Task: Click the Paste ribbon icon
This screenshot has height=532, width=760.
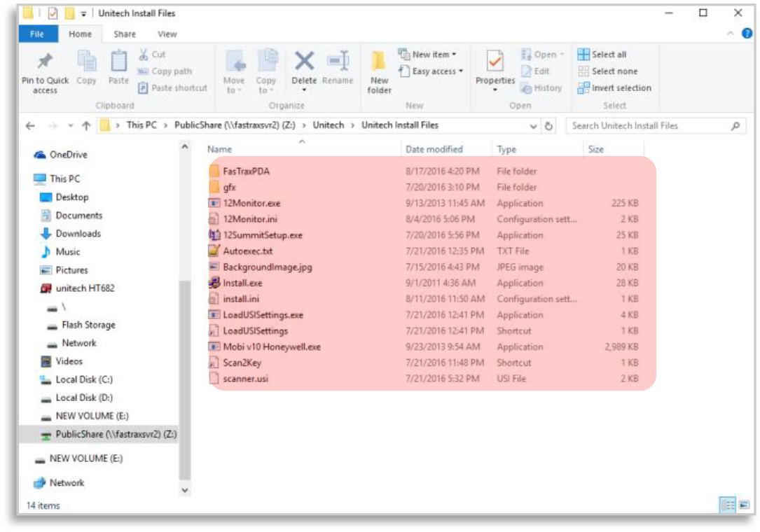Action: point(118,62)
